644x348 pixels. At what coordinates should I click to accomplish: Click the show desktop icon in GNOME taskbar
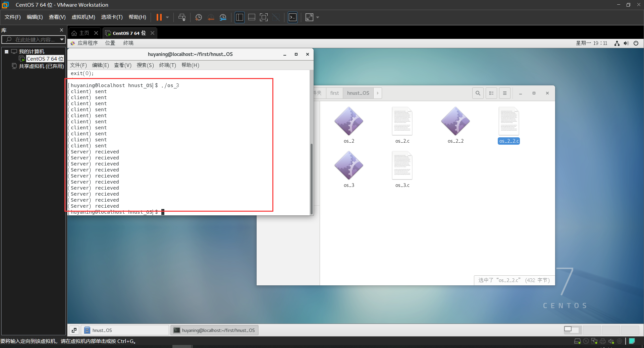[x=74, y=330]
